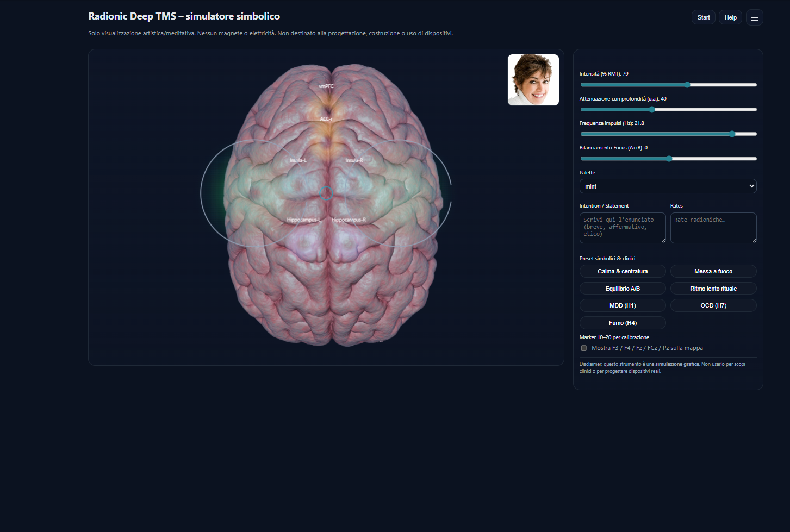
Task: Open the Palette dropdown showing mint
Action: (668, 186)
